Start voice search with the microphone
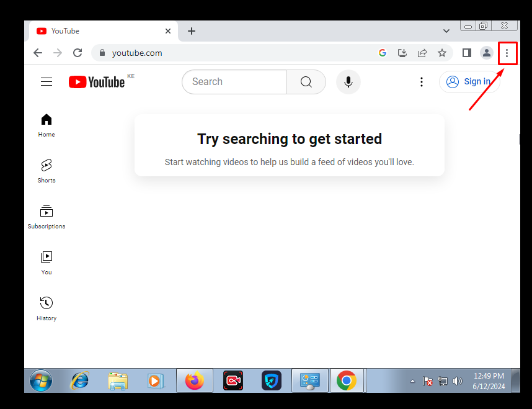532x409 pixels. tap(348, 82)
